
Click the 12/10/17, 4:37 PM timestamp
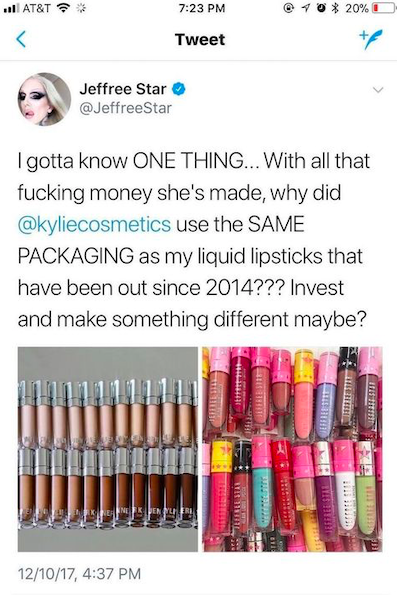(79, 573)
